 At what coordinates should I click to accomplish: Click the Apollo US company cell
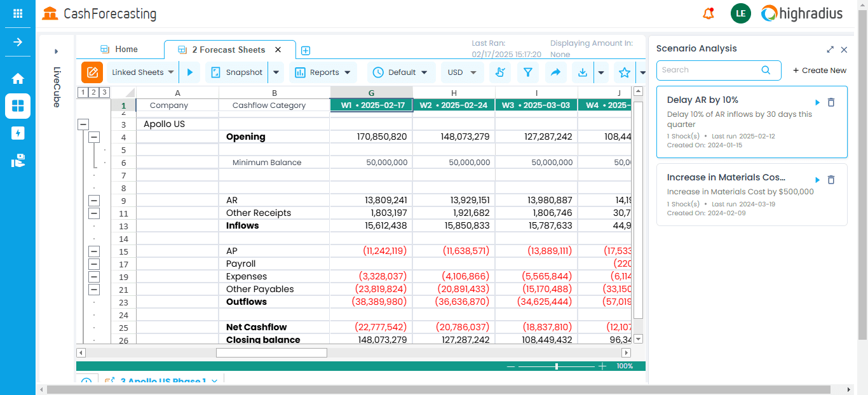coord(177,124)
